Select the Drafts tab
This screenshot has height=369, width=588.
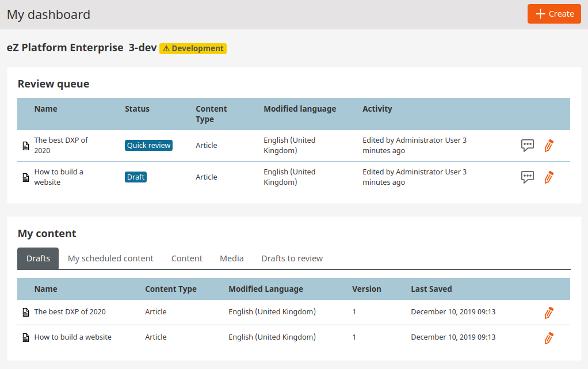point(38,258)
